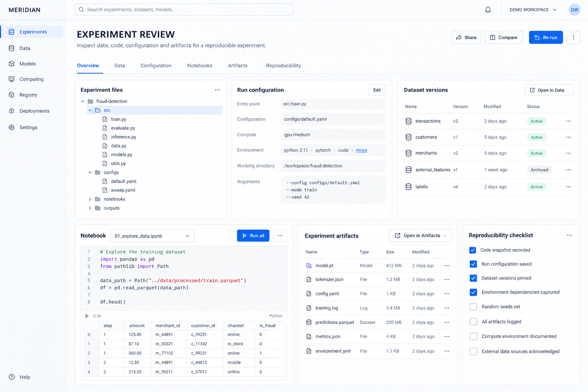
Task: Open Reproducibility checklist options menu
Action: [x=569, y=235]
